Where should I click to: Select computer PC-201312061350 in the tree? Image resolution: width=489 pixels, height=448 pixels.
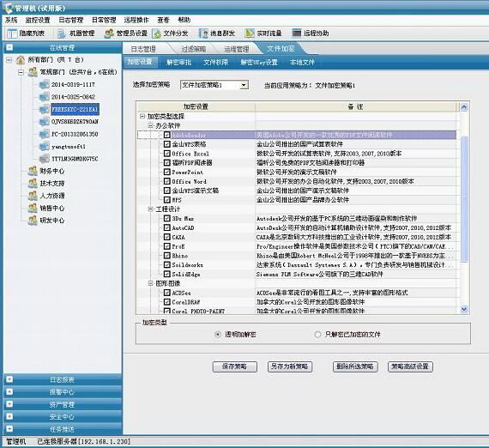[75, 134]
